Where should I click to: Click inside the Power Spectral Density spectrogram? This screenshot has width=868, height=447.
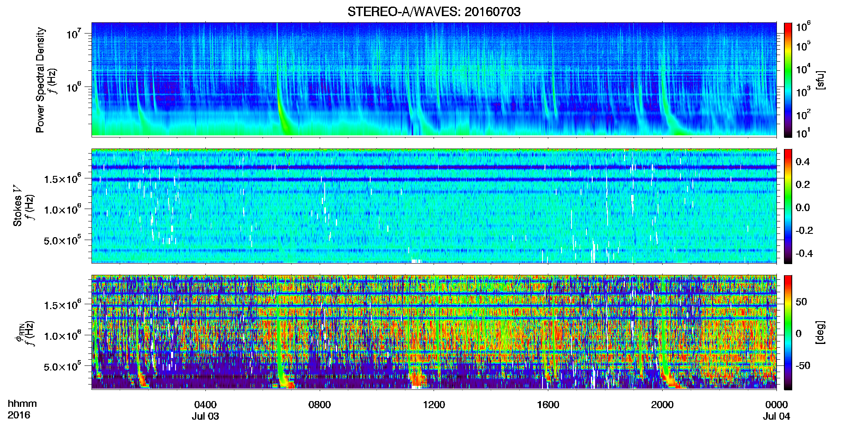click(x=434, y=79)
